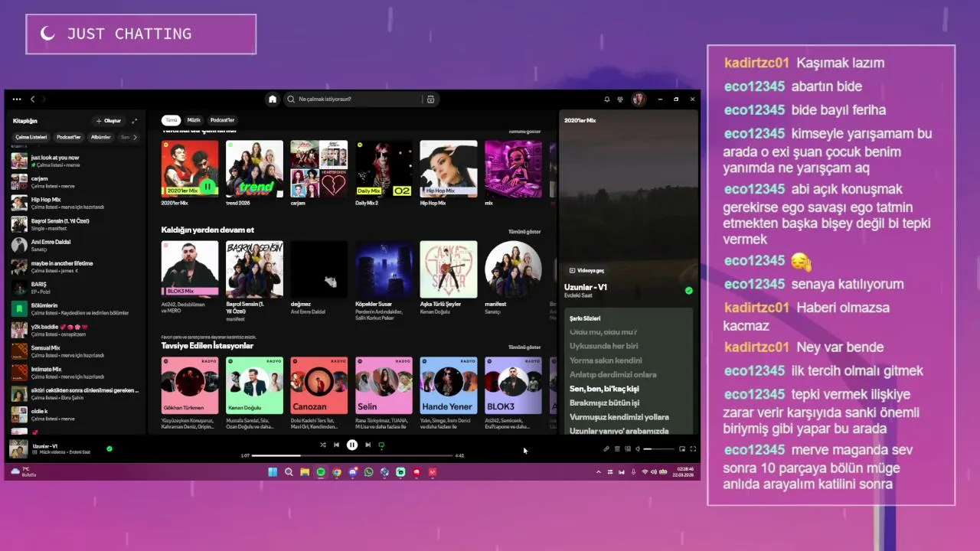Viewport: 980px width, 551px height.
Task: Open Hip Hop Mix card in main area
Action: pos(449,174)
